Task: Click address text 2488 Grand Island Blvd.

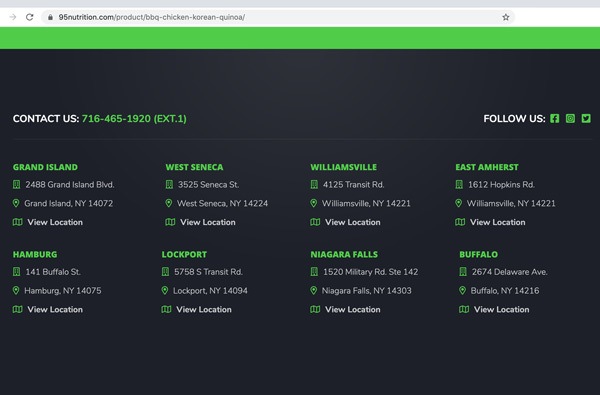Action: (x=70, y=184)
